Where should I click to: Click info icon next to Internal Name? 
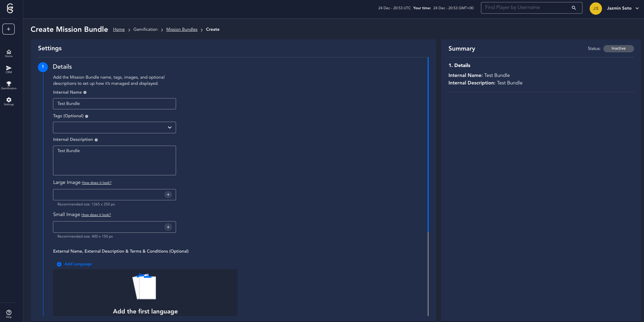[85, 93]
